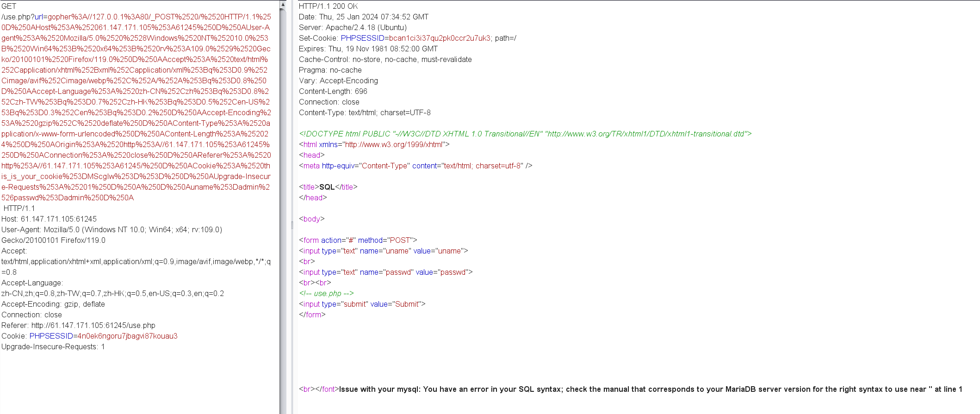This screenshot has height=414, width=980.
Task: Click the input tag named 'passwd'
Action: [x=386, y=272]
